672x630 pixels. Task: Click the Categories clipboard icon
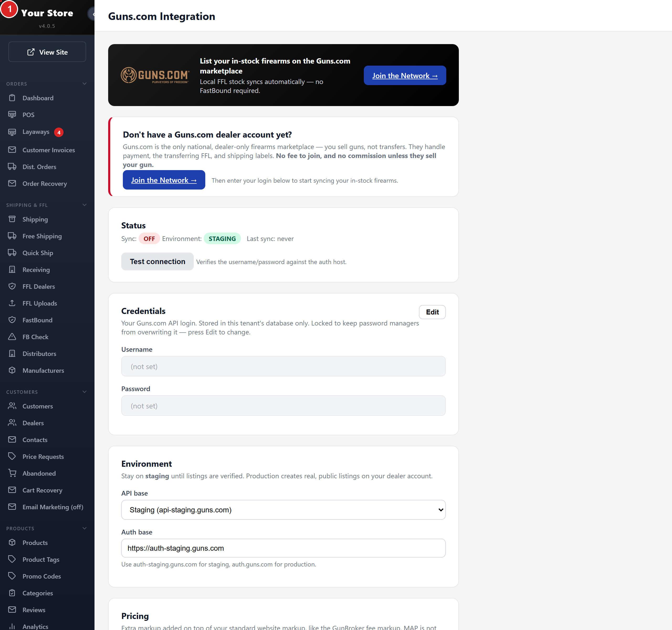coord(12,593)
